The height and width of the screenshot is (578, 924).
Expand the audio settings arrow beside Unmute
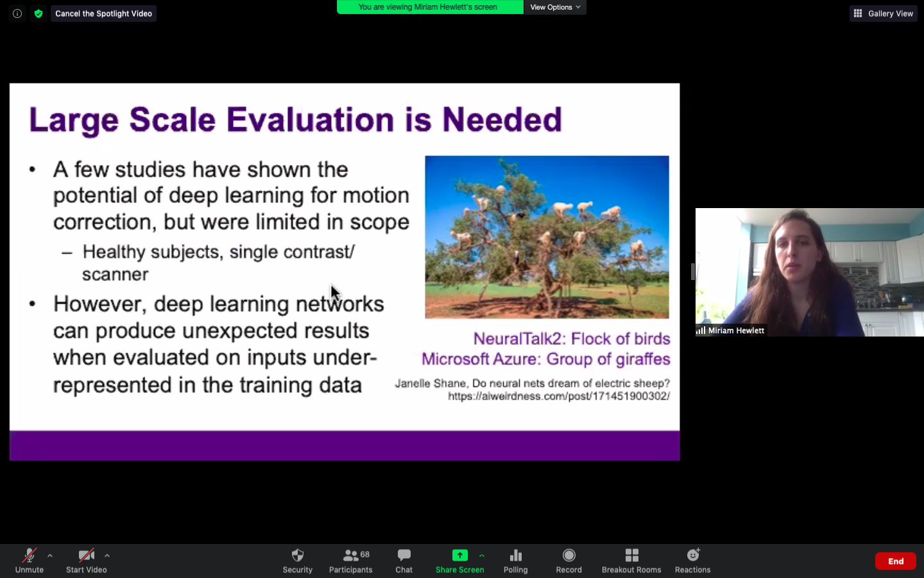[x=50, y=556]
